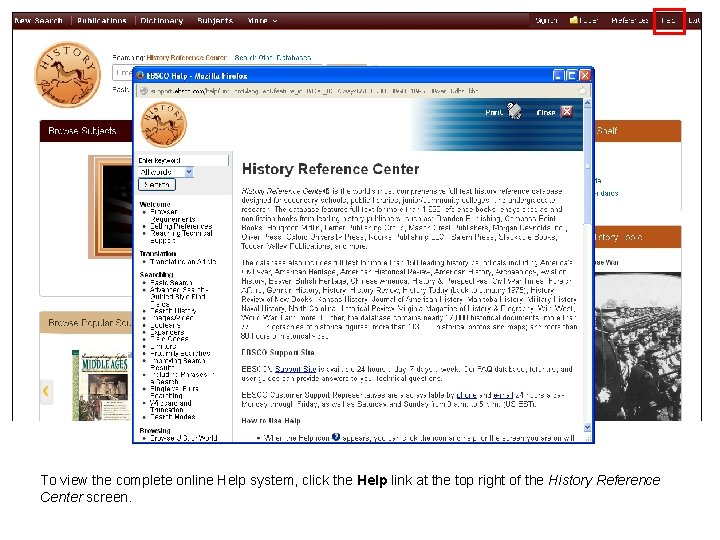This screenshot has height=540, width=720.
Task: Click the Firefox icon in the EBSCO Help title bar
Action: pyautogui.click(x=140, y=76)
